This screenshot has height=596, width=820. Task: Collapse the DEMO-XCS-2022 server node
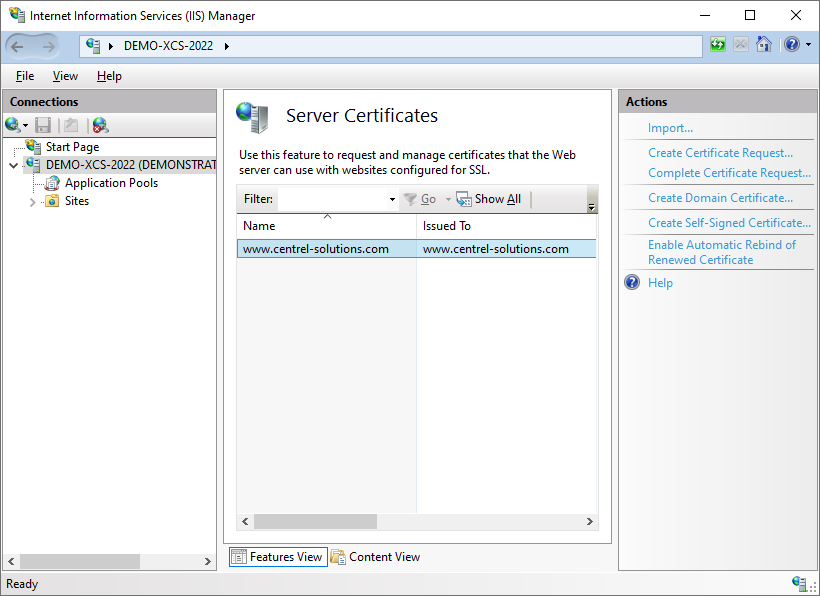tap(14, 165)
